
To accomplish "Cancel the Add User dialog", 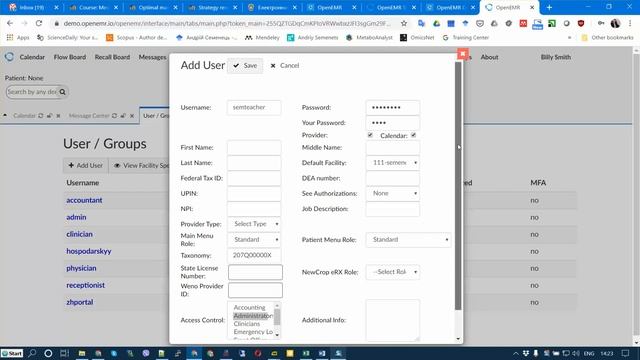I will tap(284, 65).
